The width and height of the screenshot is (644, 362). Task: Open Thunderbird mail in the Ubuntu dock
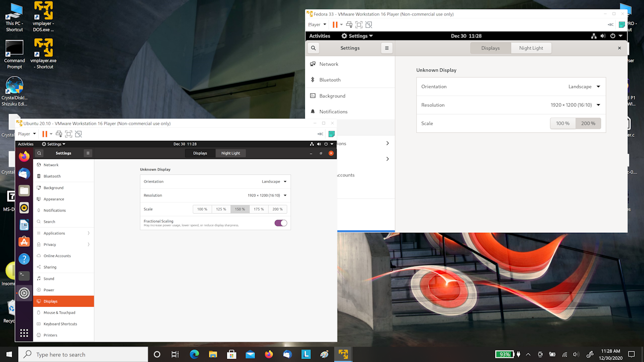(x=24, y=173)
